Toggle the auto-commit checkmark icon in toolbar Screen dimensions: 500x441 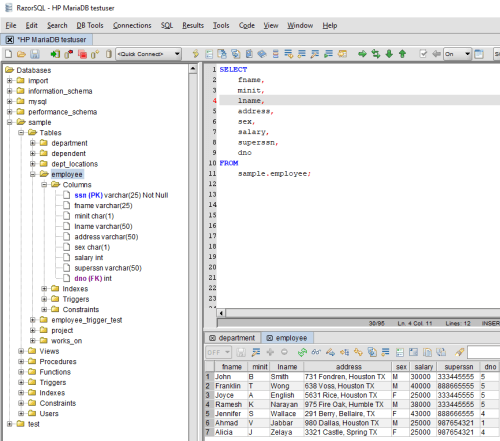423,54
